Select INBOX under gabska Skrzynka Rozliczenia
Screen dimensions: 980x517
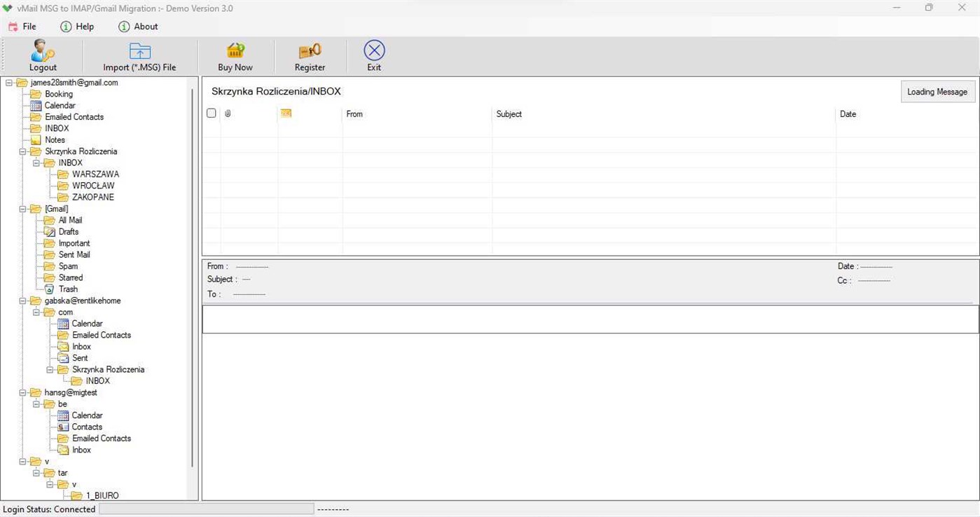click(98, 381)
